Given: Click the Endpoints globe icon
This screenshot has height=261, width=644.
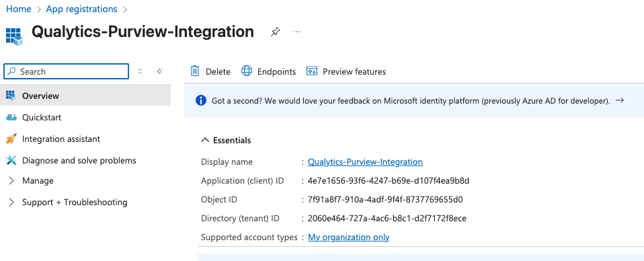Looking at the screenshot, I should click(x=247, y=71).
